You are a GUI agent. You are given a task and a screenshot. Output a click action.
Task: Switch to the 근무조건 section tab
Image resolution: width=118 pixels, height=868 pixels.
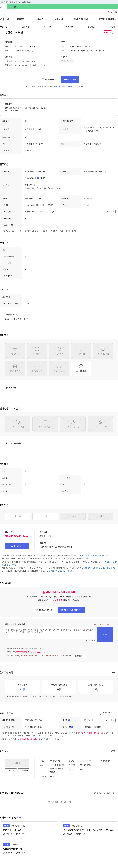(x=26, y=27)
